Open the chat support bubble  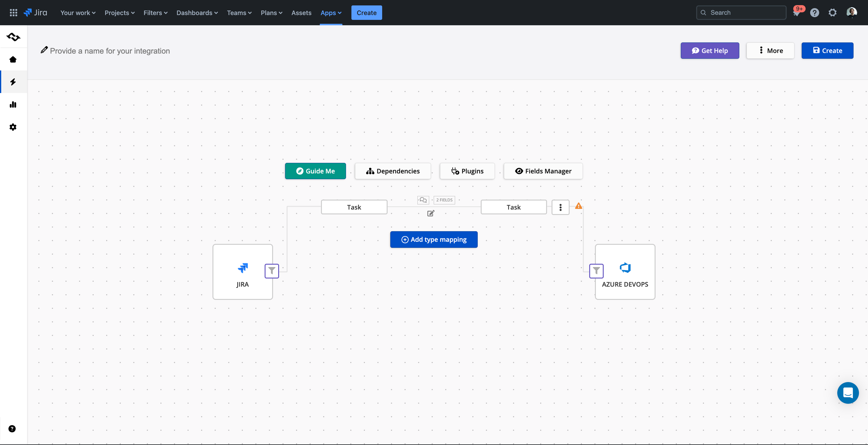coord(848,393)
